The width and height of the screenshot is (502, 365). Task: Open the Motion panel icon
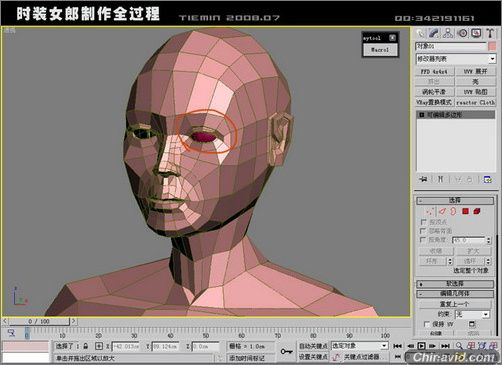click(462, 33)
